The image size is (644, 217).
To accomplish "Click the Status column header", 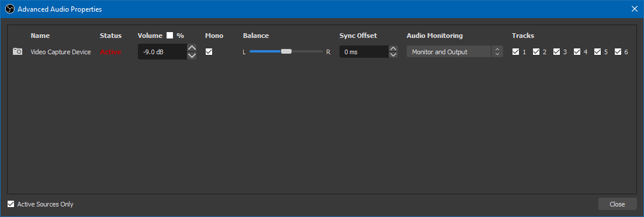I will [111, 36].
